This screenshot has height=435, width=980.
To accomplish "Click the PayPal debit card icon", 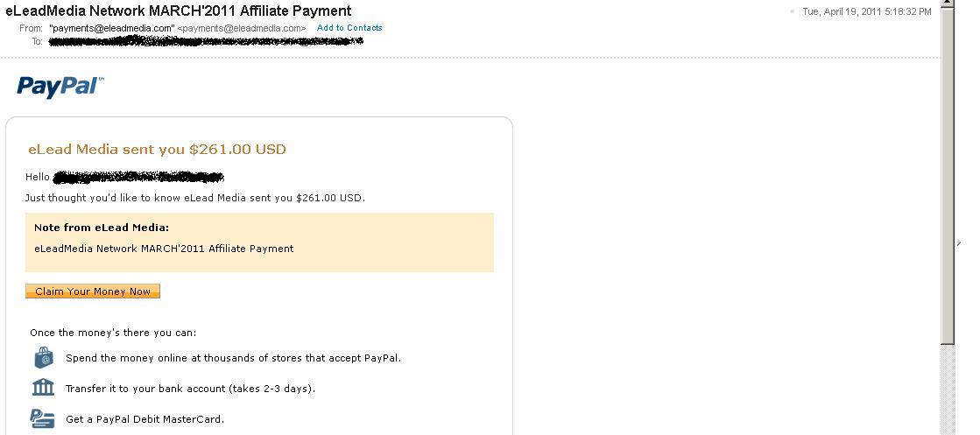I will tap(43, 418).
